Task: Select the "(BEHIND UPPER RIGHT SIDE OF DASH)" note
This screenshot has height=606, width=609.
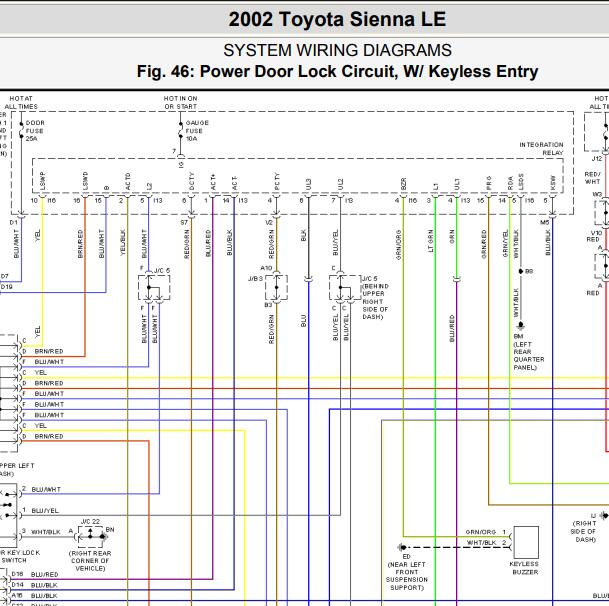Action: (375, 301)
